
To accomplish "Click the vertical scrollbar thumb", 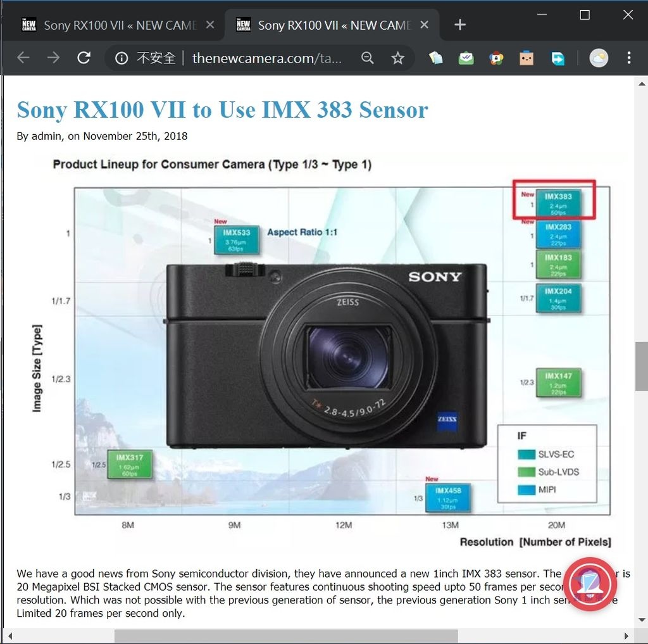I will pyautogui.click(x=642, y=366).
